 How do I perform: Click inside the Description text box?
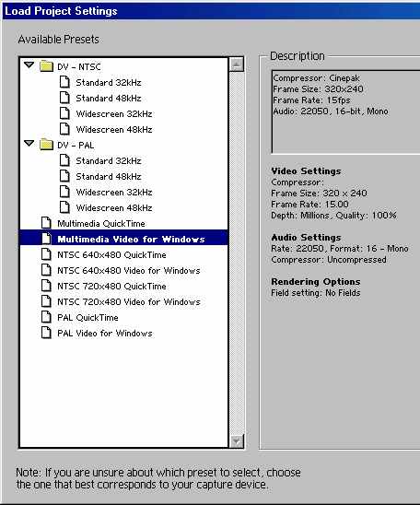click(346, 112)
